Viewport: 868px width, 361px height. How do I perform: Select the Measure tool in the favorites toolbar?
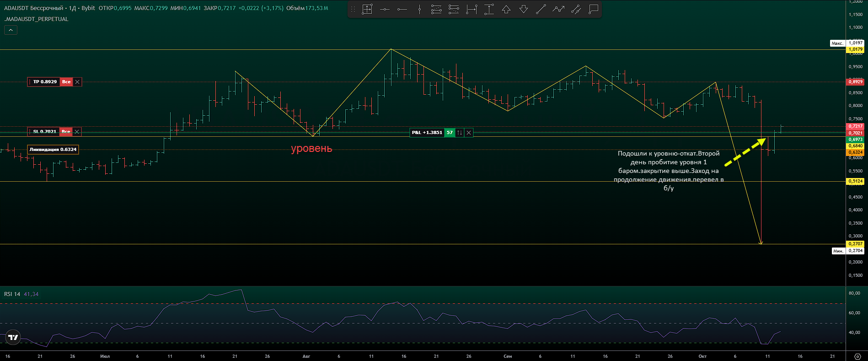[x=367, y=9]
